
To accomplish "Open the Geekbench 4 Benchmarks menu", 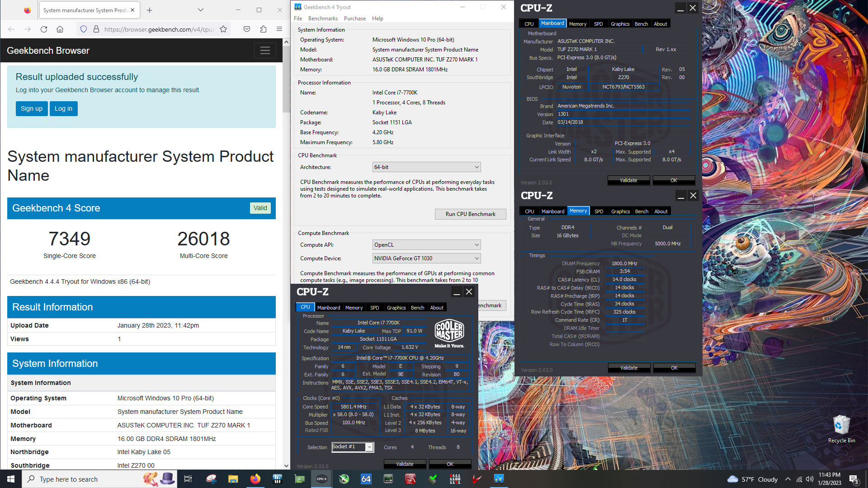I will 323,19.
